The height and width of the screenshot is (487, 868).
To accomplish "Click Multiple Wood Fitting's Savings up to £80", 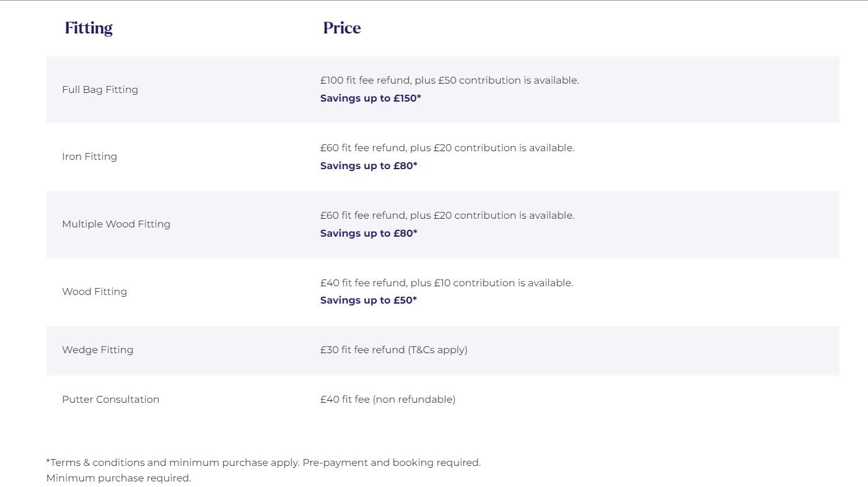I will 369,234.
